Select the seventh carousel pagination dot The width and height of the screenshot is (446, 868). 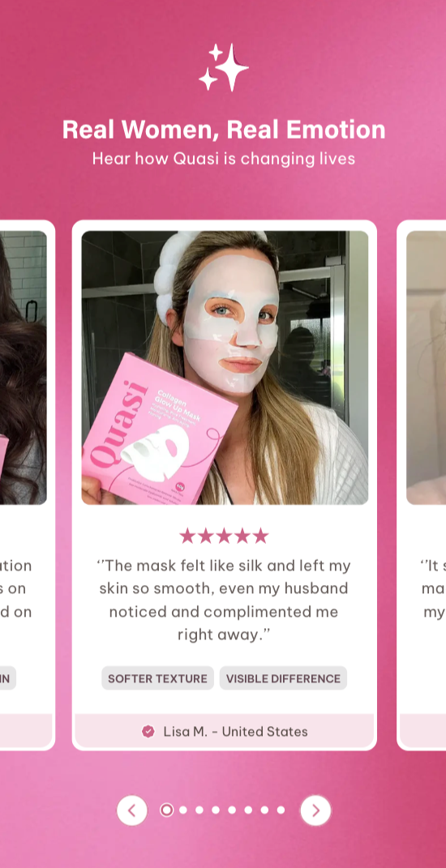(265, 810)
